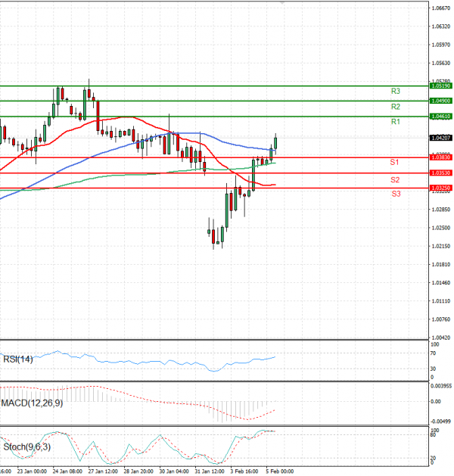Click the 1.02850 price axis value
Viewport: 454px width, 476px height.
point(441,210)
